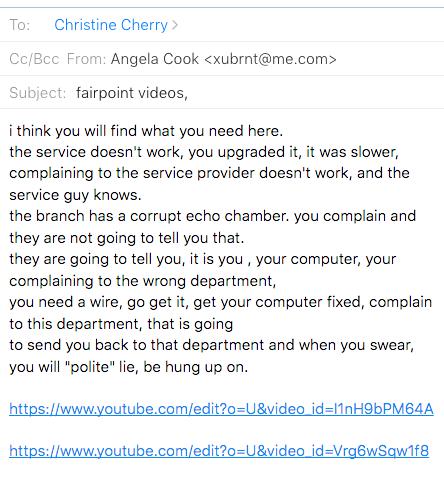Expand the chevron next to Christine Cherry
This screenshot has width=444, height=482.
(175, 25)
